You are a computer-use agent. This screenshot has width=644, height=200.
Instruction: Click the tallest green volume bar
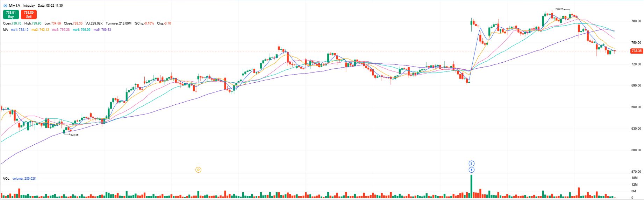coord(471,186)
